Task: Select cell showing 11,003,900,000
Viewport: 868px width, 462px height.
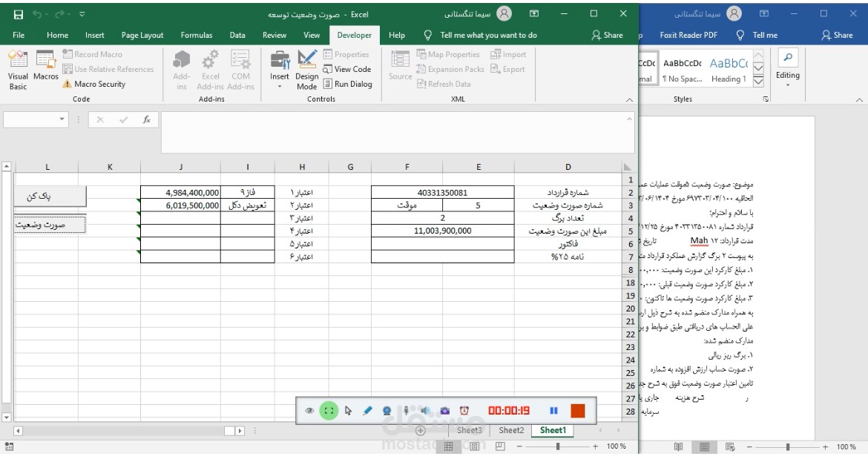Action: pyautogui.click(x=442, y=231)
